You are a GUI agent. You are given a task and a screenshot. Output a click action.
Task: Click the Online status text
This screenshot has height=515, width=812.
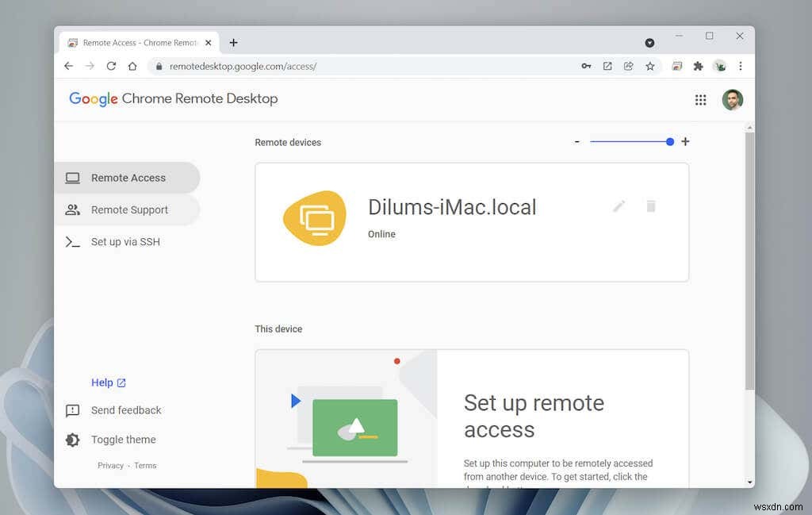381,234
